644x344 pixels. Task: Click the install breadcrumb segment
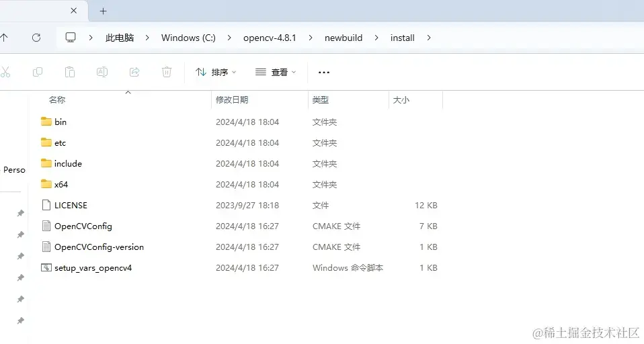pyautogui.click(x=402, y=38)
